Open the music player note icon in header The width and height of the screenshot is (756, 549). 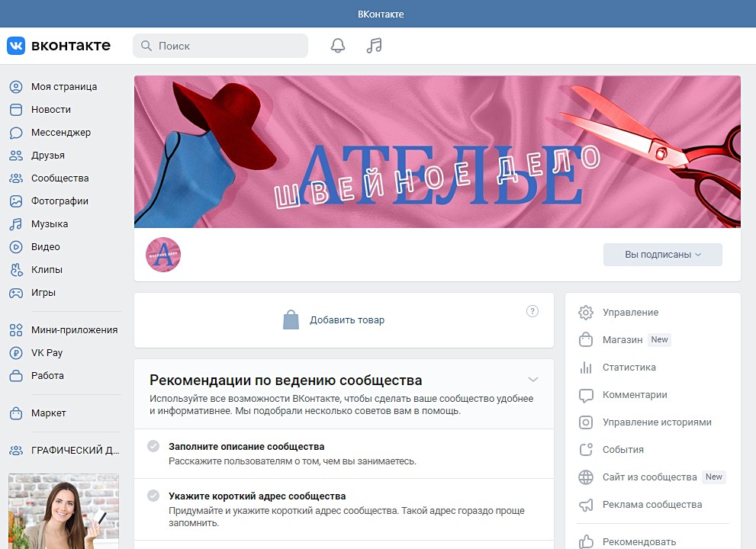pos(374,46)
